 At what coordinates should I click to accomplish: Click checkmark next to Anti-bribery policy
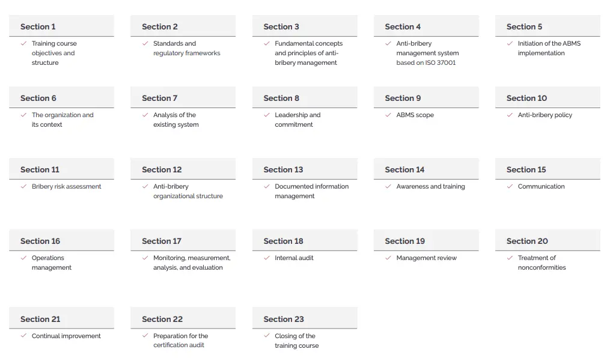coord(510,115)
